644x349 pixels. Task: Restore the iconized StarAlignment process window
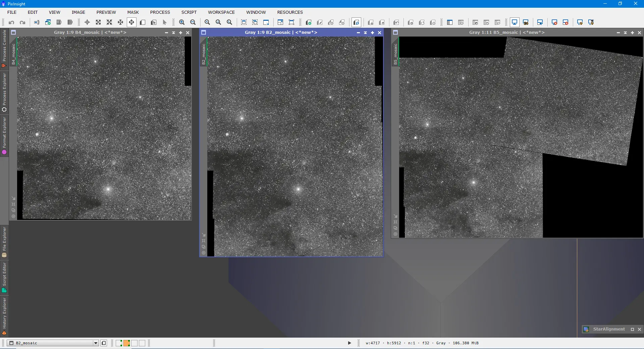point(632,329)
